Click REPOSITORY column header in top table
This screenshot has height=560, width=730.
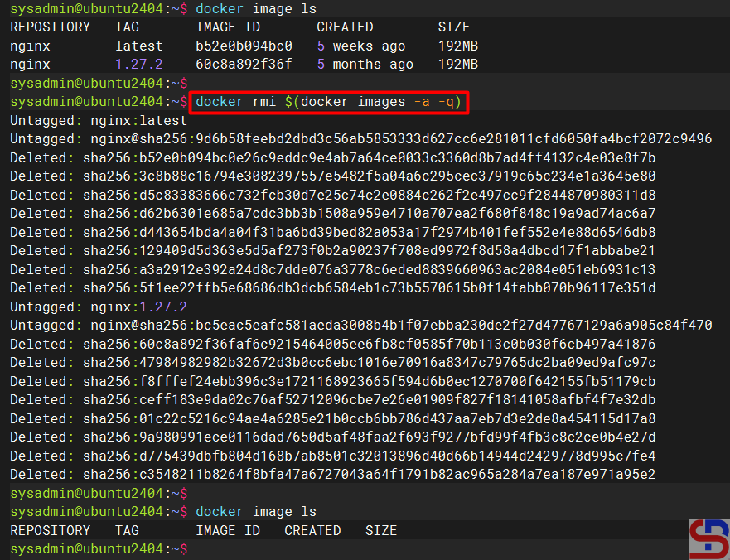pyautogui.click(x=50, y=27)
